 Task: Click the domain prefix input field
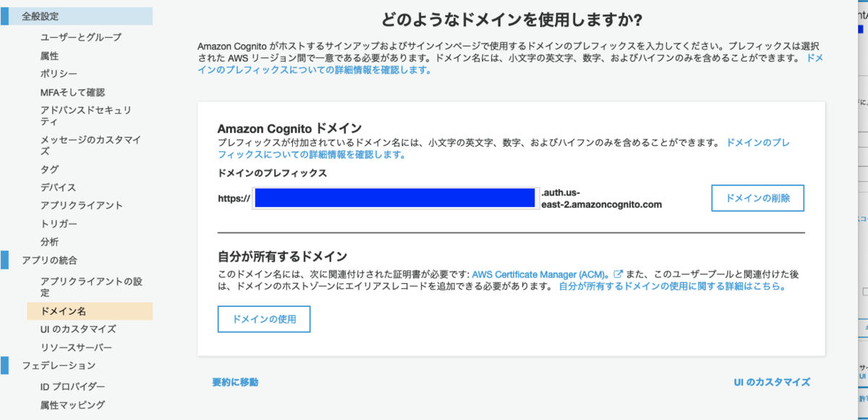396,198
